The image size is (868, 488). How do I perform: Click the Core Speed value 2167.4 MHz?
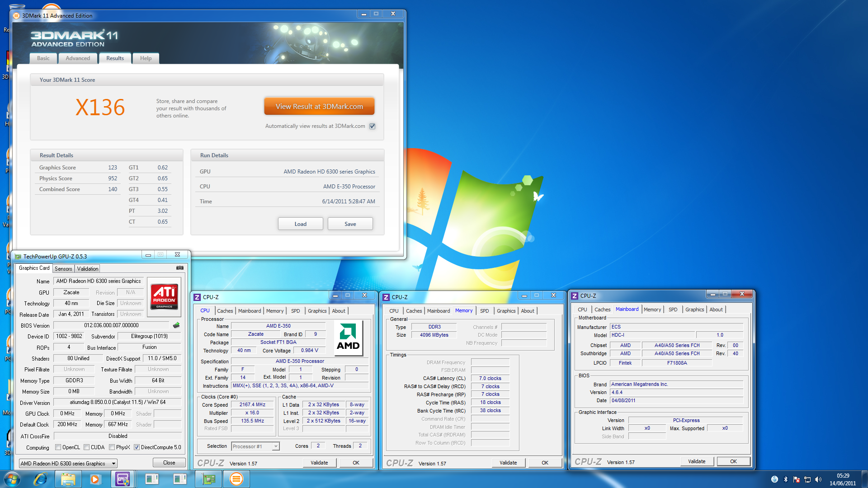252,405
